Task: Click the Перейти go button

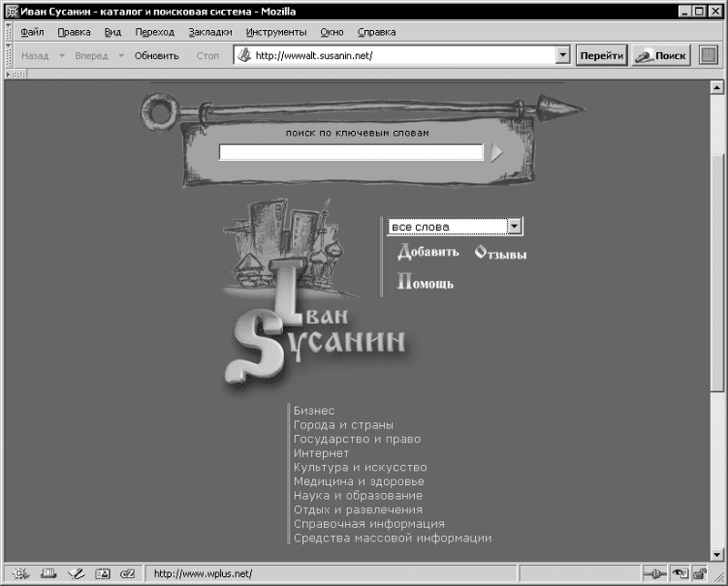Action: pyautogui.click(x=602, y=56)
